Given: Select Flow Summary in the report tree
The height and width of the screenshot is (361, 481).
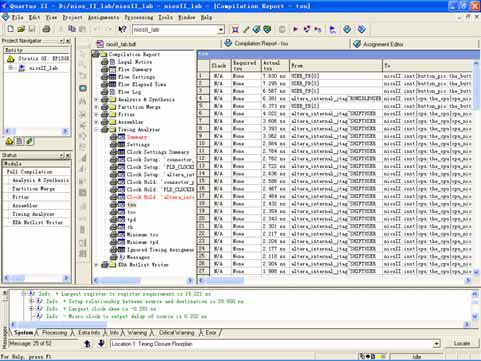Looking at the screenshot, I should [x=135, y=69].
